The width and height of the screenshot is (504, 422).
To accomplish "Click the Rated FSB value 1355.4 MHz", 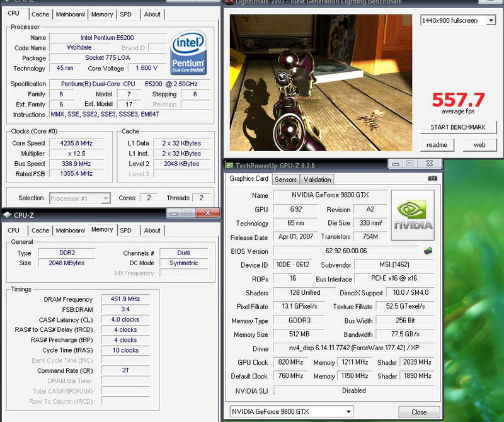I will click(76, 174).
